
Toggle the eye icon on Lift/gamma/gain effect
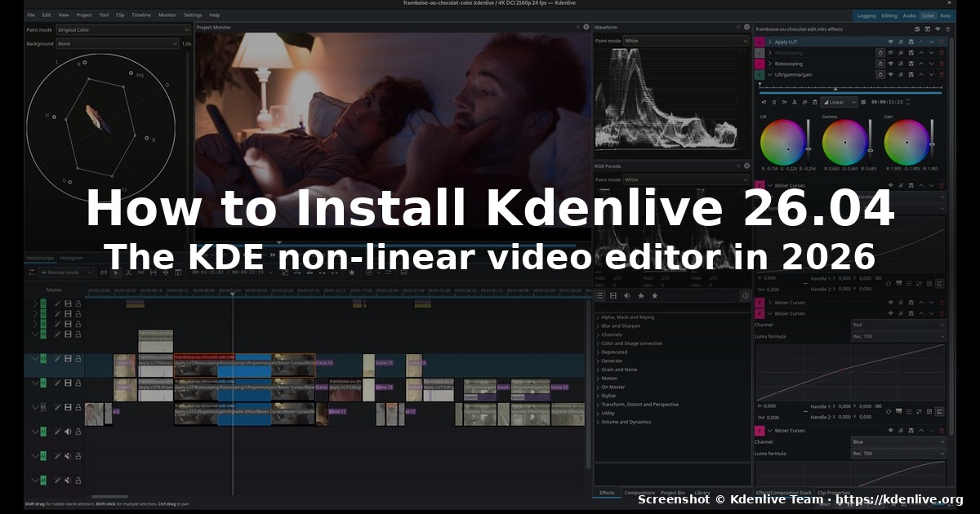(x=891, y=74)
